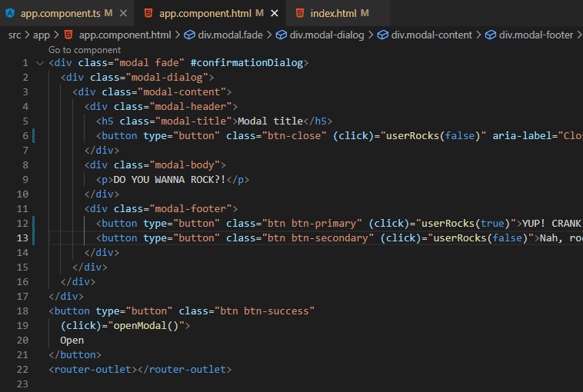Image resolution: width=583 pixels, height=392 pixels.
Task: Switch to the app.component.ts tab
Action: 60,13
